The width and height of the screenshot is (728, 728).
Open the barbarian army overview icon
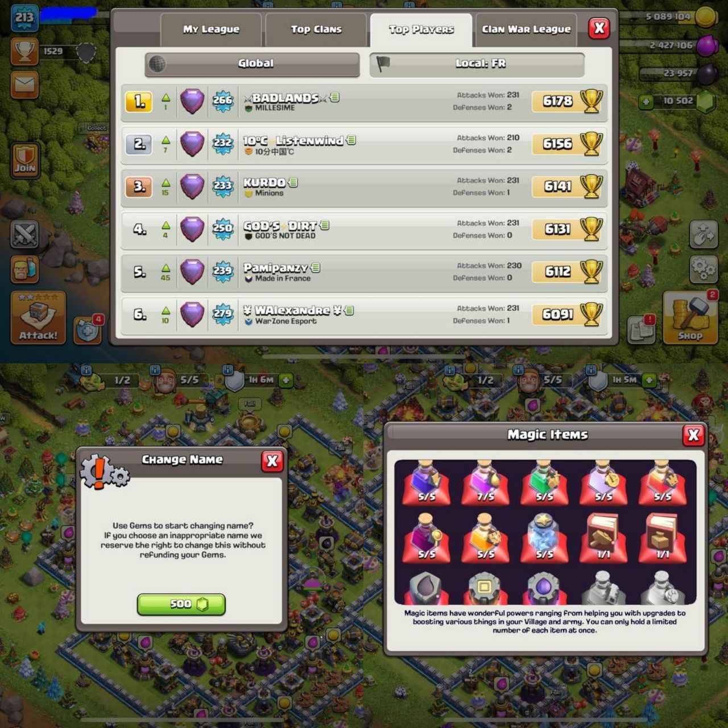tap(24, 269)
